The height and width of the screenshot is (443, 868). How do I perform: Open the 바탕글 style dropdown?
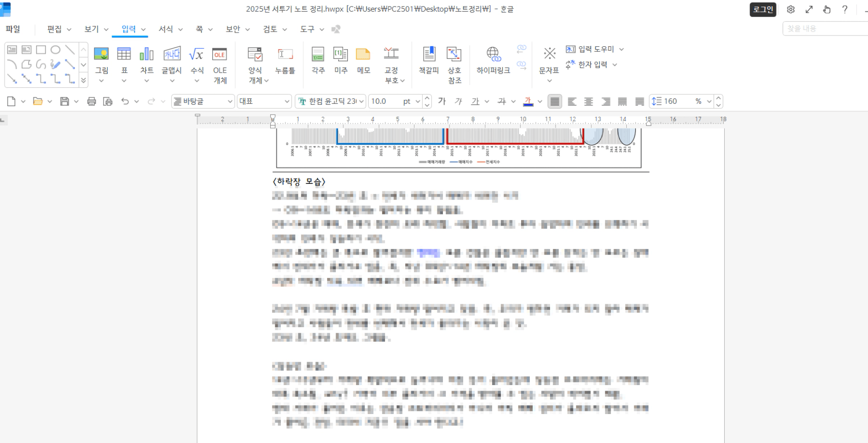[230, 102]
